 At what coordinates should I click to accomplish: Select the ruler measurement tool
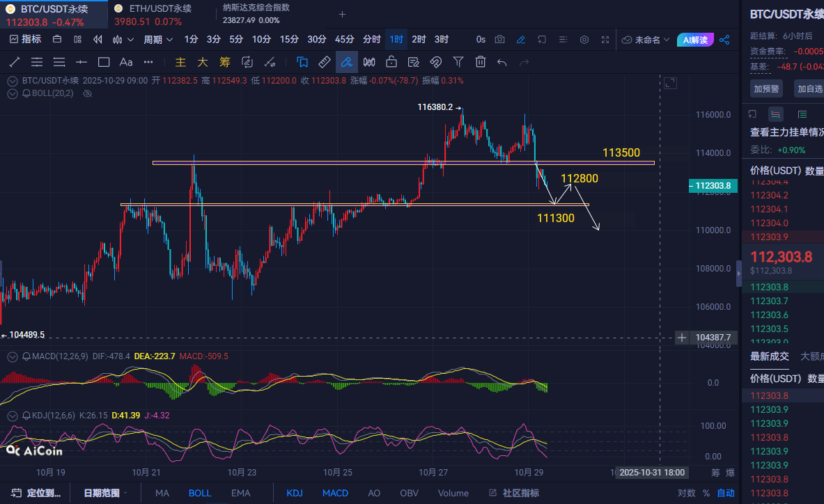324,62
